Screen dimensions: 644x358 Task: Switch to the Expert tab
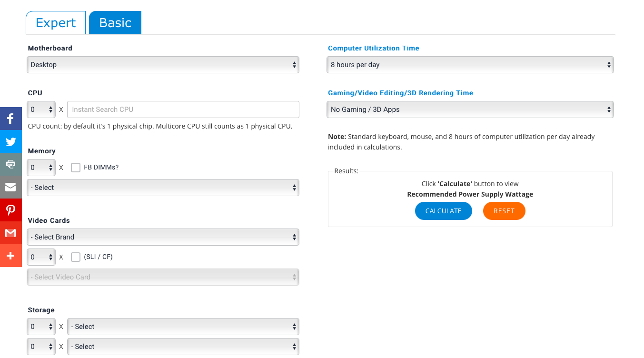(56, 23)
